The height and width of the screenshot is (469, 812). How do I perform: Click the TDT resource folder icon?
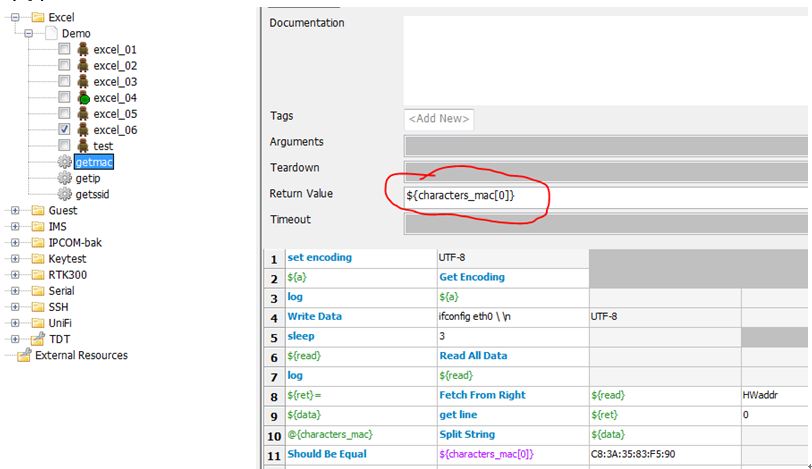click(x=38, y=339)
